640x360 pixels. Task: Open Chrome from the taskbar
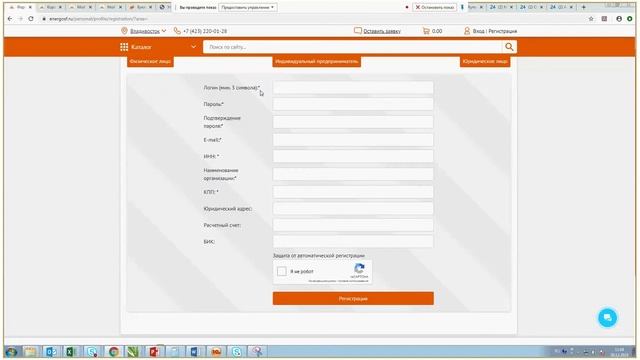[x=113, y=351]
